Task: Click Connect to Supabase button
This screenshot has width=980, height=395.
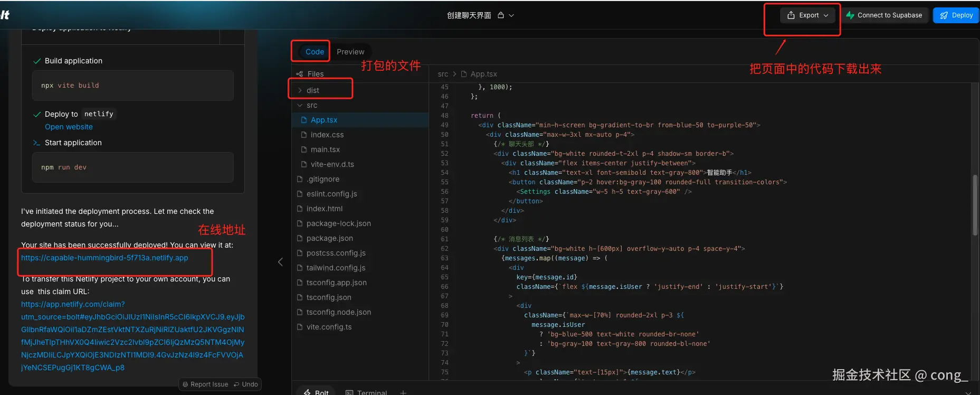Action: pos(884,15)
